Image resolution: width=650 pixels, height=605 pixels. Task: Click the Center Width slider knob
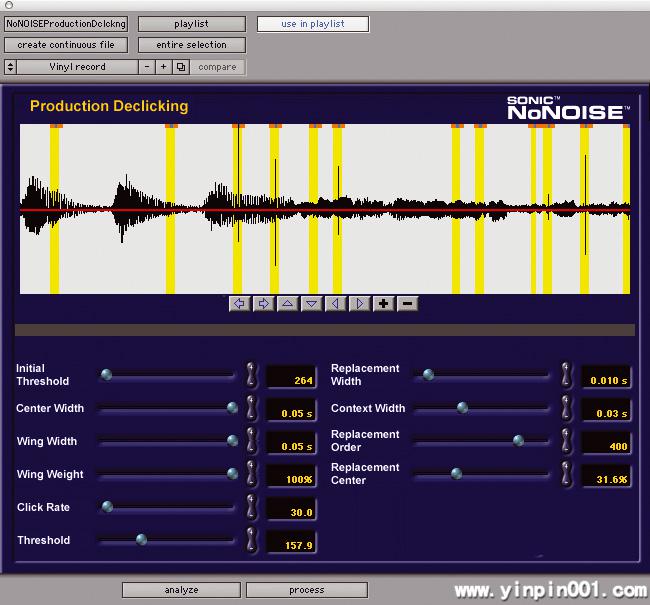coord(233,408)
